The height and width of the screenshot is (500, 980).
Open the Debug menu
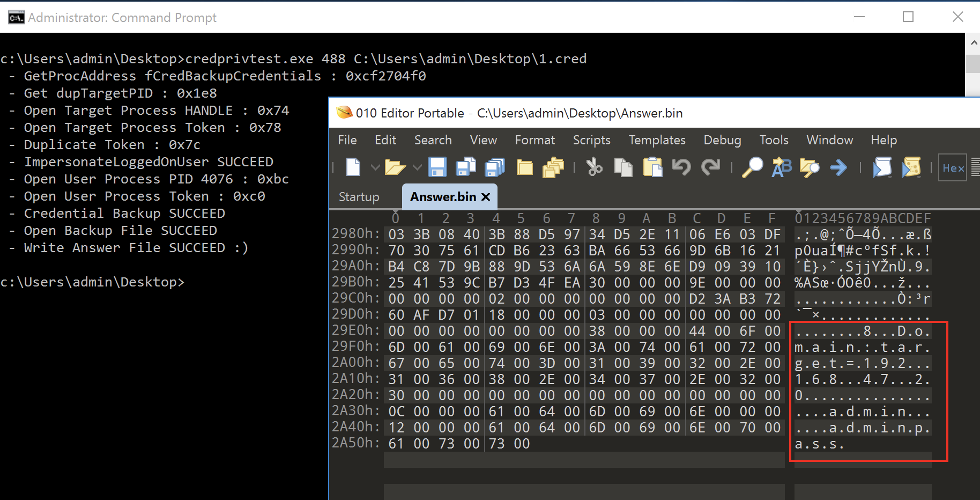pyautogui.click(x=723, y=140)
